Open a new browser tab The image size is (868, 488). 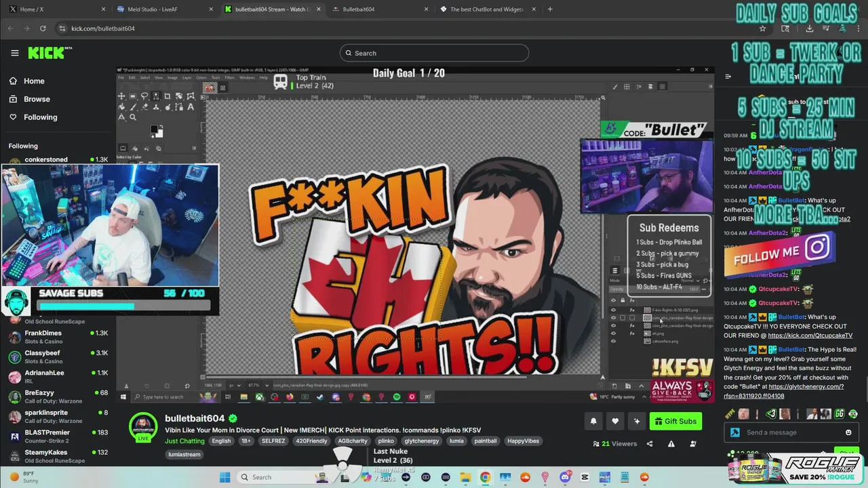[x=550, y=9]
